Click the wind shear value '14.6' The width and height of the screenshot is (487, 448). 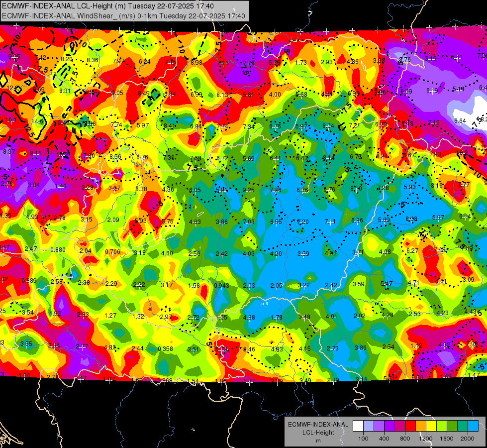37,121
